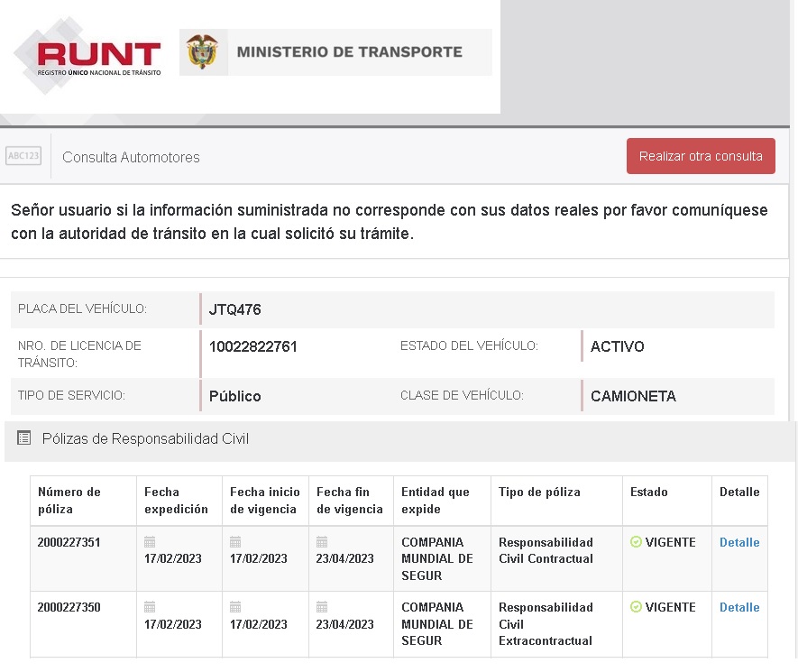Collapse the Pólizas de Responsabilidad Civil section
Viewport: 798px width, 672px height.
tap(145, 439)
